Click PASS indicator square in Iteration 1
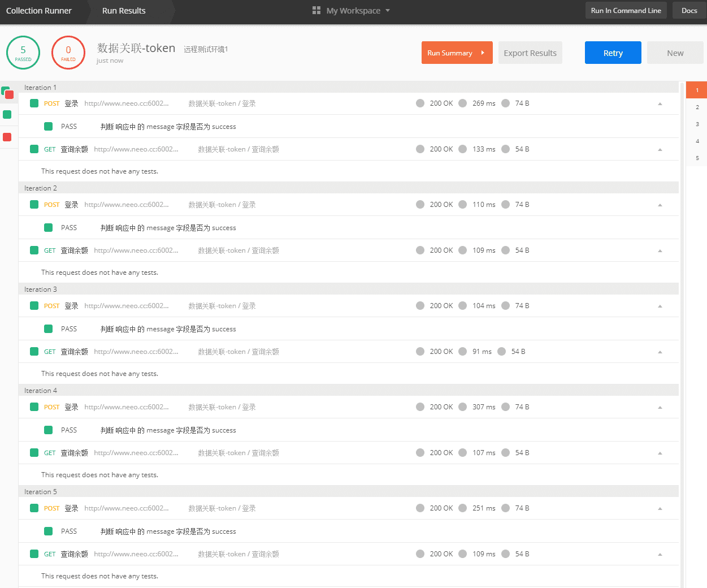This screenshot has width=707, height=588. pyautogui.click(x=49, y=127)
